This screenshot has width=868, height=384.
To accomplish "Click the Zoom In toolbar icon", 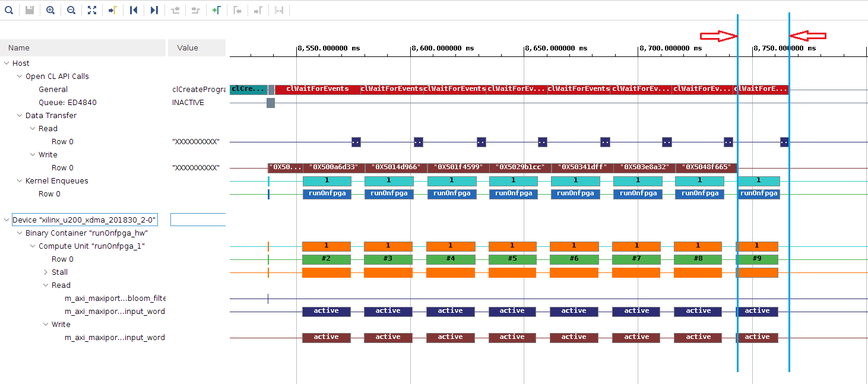I will [50, 10].
